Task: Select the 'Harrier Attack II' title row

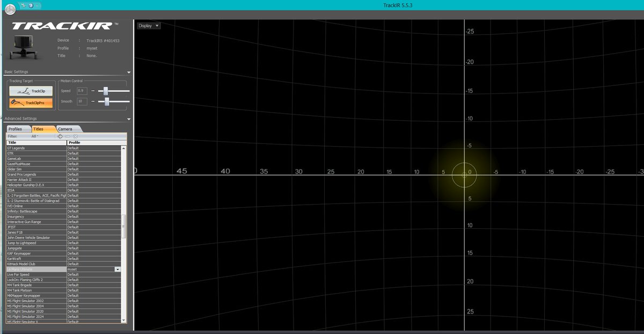Action: click(64, 180)
